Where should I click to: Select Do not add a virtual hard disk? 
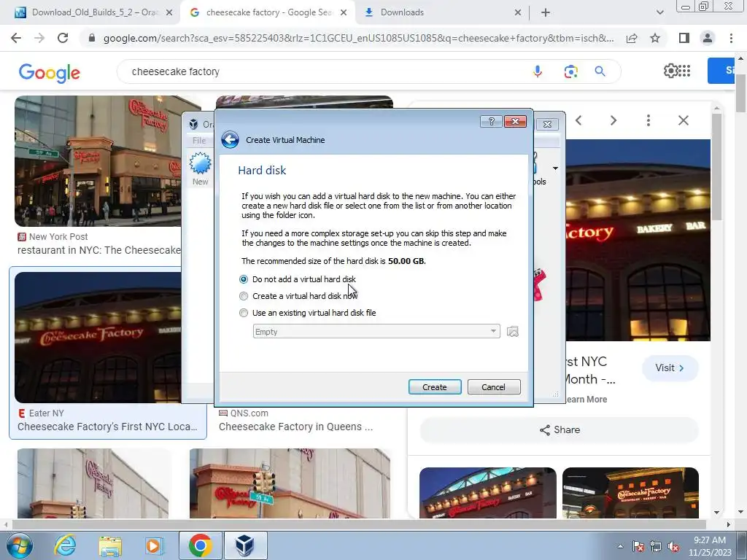(298, 279)
